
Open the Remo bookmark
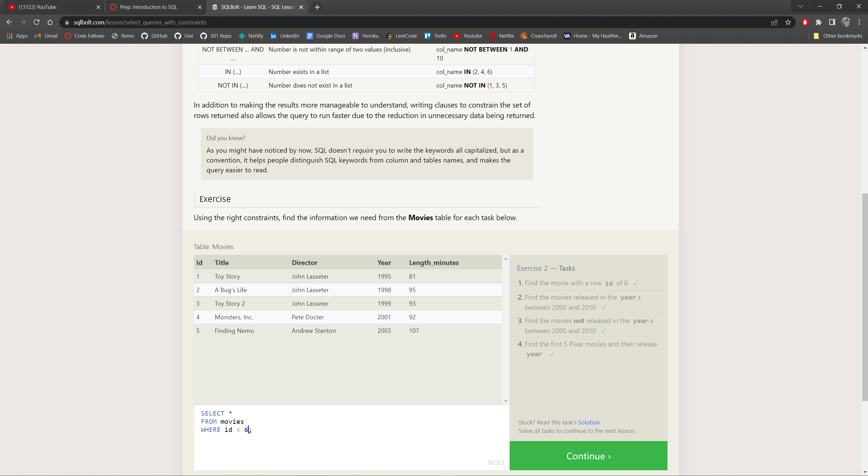(123, 36)
